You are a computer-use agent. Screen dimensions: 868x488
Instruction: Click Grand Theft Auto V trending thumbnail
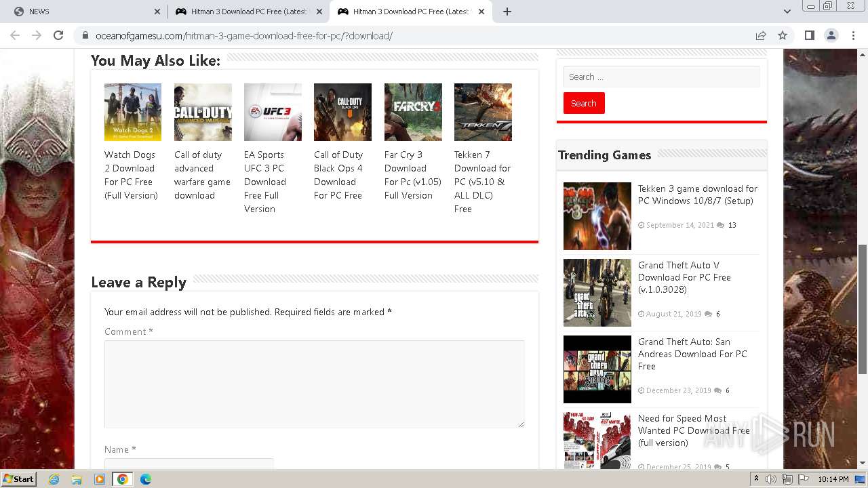pos(597,293)
